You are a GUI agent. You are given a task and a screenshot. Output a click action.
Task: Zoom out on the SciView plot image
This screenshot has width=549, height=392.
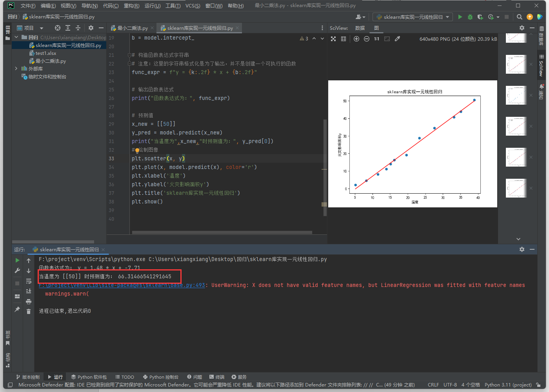coord(366,39)
